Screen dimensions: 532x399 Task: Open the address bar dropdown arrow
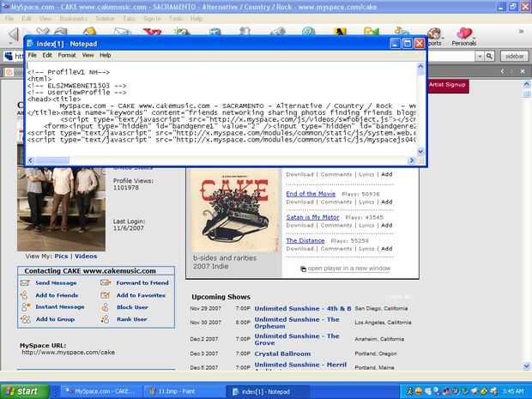(x=480, y=56)
